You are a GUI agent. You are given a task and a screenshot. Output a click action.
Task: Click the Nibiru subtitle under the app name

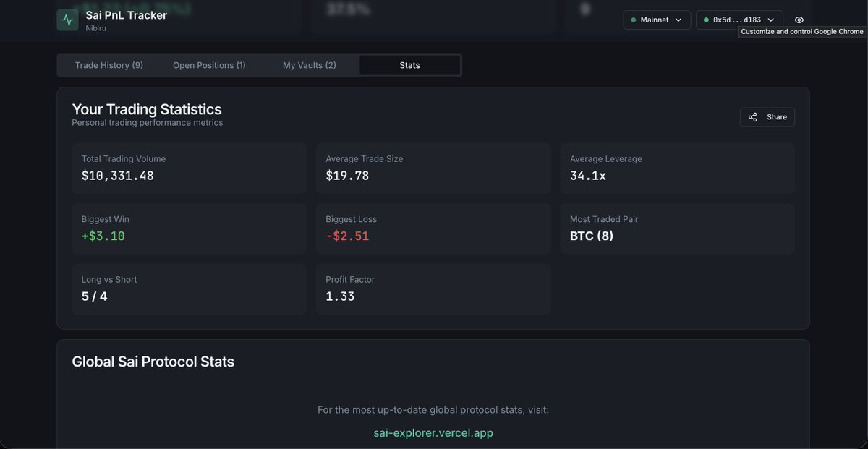(97, 28)
